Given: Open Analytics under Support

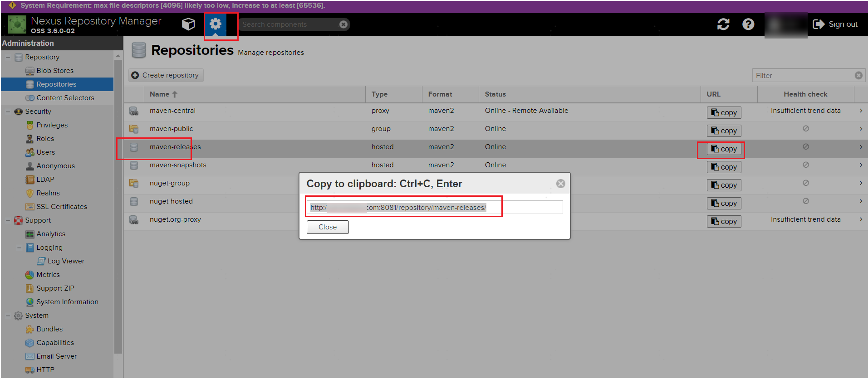Looking at the screenshot, I should pos(51,234).
